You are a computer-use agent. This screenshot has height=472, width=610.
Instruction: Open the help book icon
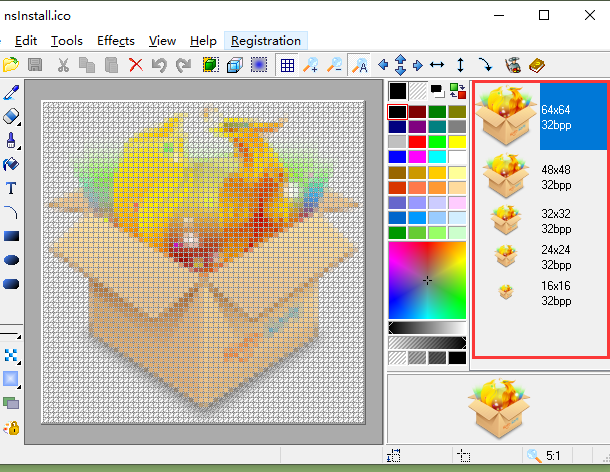point(537,65)
